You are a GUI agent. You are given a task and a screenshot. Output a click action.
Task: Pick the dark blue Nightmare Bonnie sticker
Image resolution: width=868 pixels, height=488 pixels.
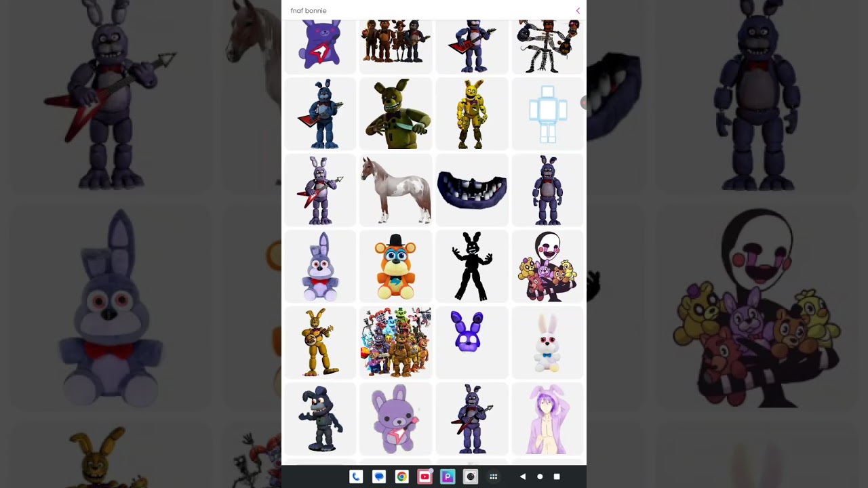[320, 419]
